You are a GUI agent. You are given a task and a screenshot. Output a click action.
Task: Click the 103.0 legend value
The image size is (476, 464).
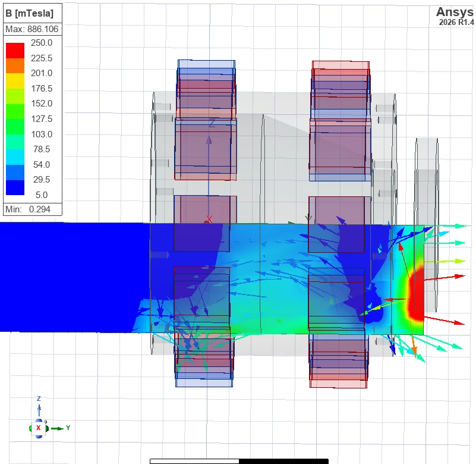point(42,134)
